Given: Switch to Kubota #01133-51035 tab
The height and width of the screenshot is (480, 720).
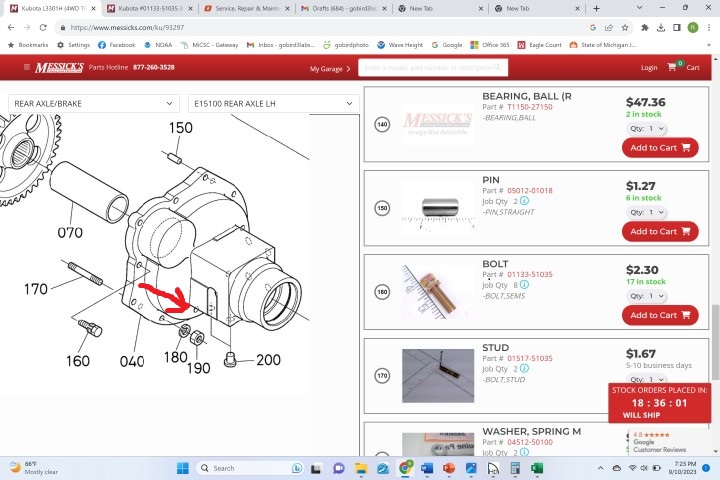Looking at the screenshot, I should pos(151,8).
